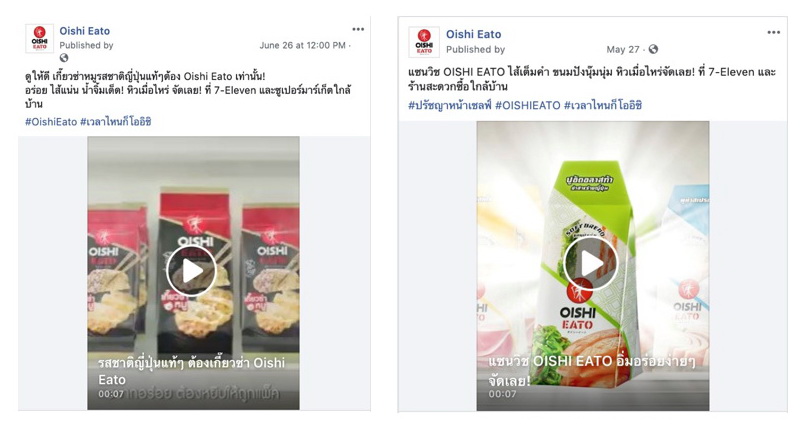Play the gyoza video in left post
Image resolution: width=808 pixels, height=429 pixels.
(191, 270)
